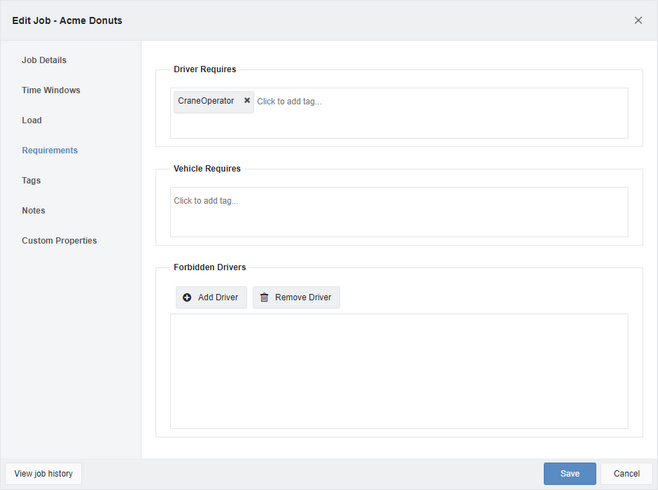Click the plus icon on Add Driver
Viewport: 658px width, 490px height.
click(187, 298)
